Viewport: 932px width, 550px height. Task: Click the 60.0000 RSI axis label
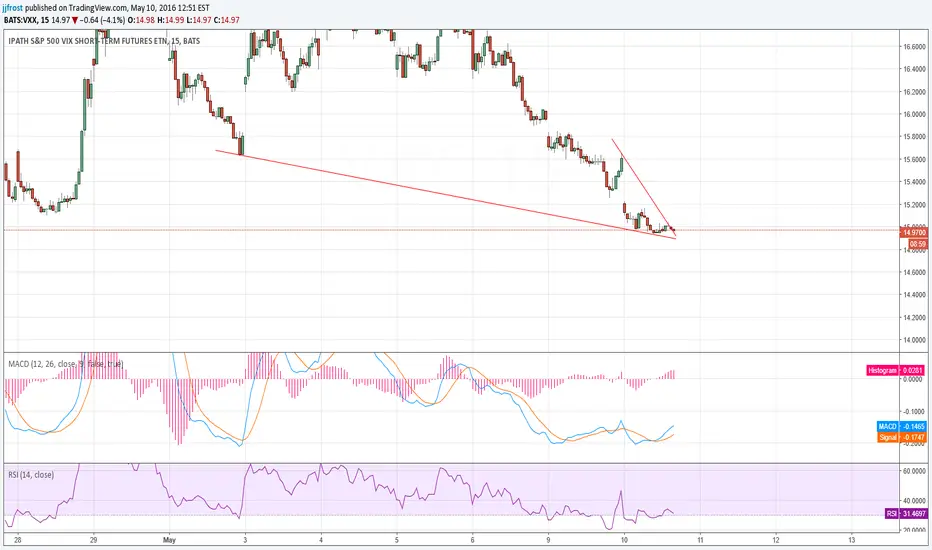(914, 471)
